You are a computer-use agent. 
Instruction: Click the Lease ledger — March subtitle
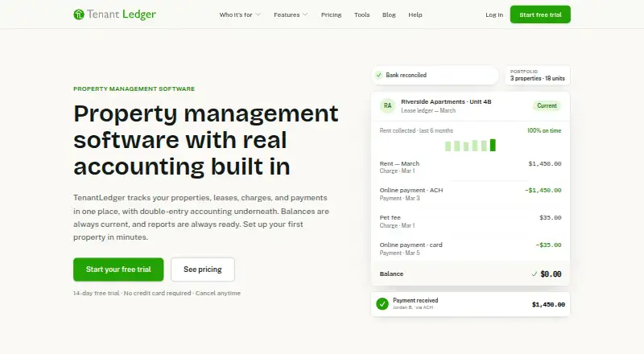[x=428, y=110]
